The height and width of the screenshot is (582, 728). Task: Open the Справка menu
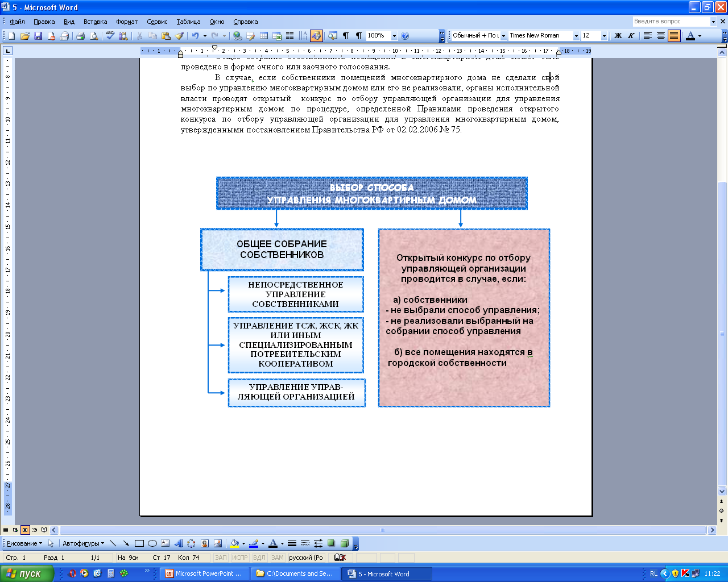coord(246,22)
